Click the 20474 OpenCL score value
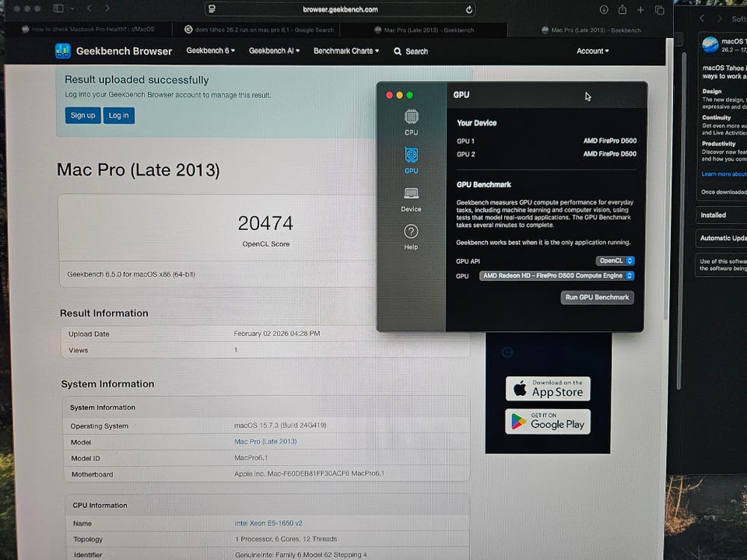 (265, 223)
